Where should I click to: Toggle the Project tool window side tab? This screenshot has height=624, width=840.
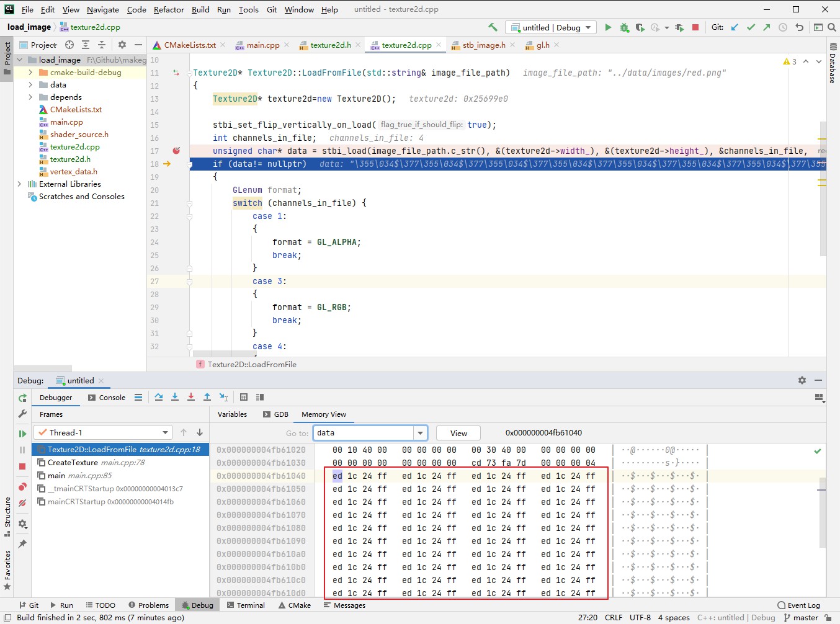click(7, 58)
